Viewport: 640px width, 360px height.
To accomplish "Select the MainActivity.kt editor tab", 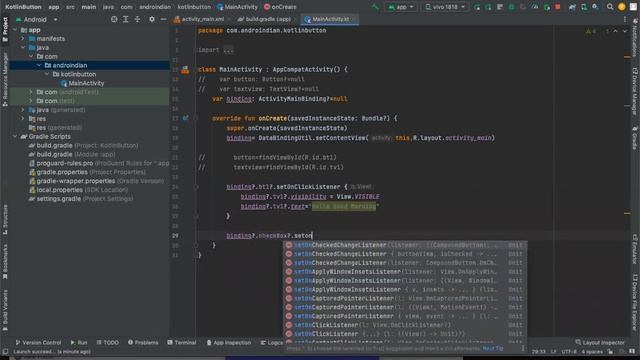I will pyautogui.click(x=330, y=19).
